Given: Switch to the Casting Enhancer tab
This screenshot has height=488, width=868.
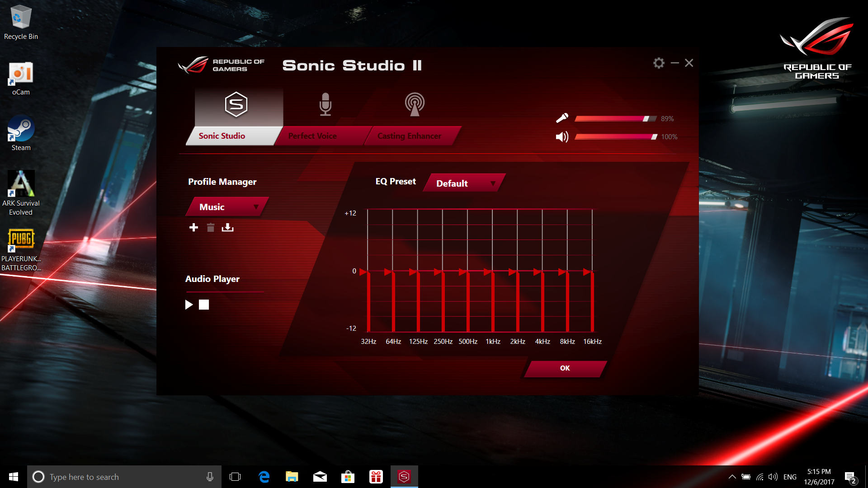Looking at the screenshot, I should click(409, 136).
